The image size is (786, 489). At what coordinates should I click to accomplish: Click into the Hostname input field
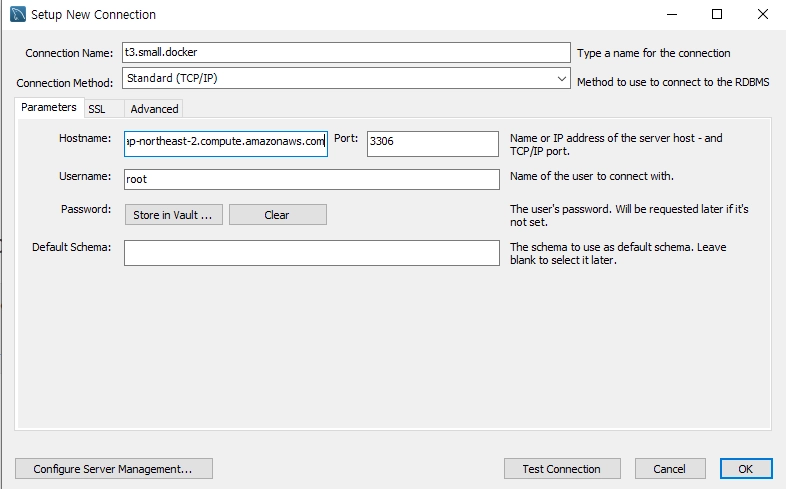[x=226, y=144]
